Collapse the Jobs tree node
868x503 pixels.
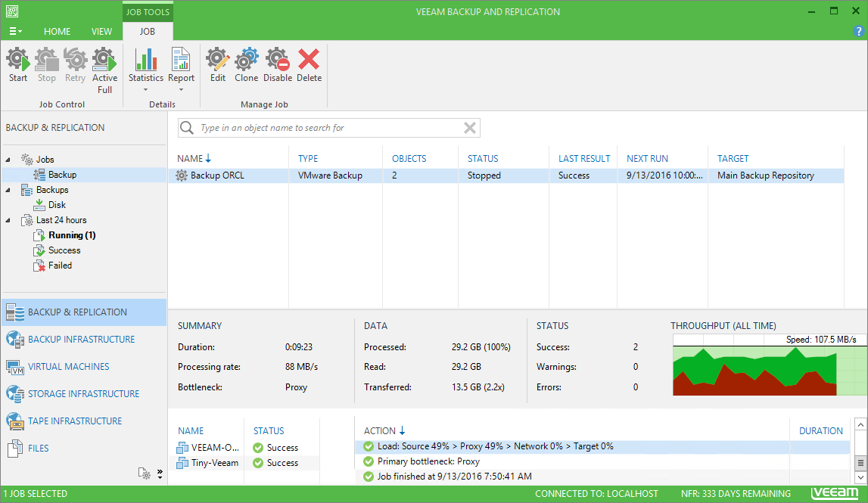coord(8,160)
